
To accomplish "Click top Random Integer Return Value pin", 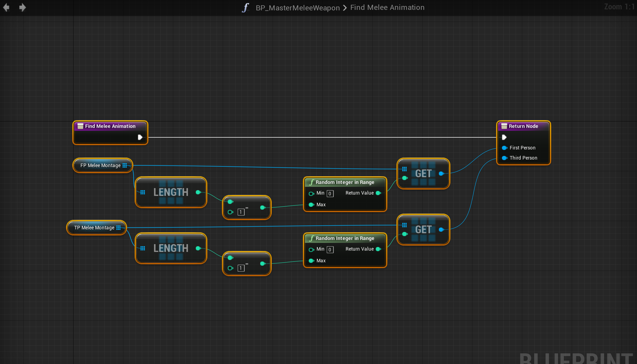I will pos(378,193).
